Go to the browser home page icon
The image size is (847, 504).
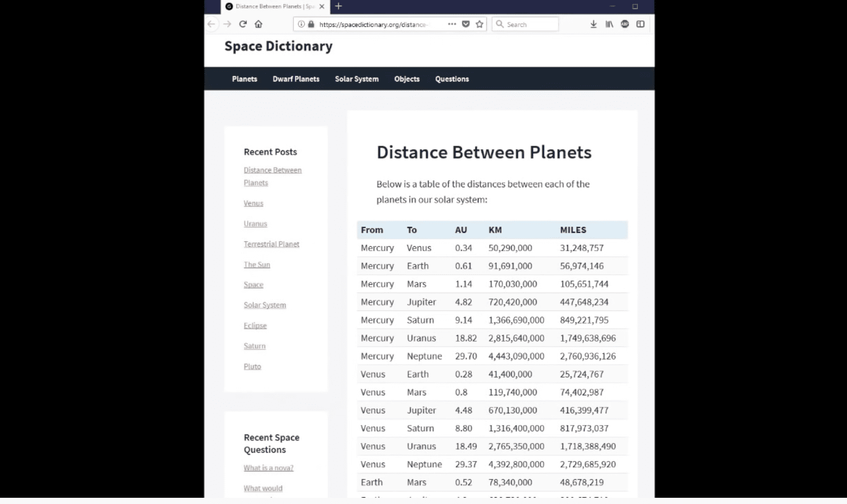[x=258, y=24]
